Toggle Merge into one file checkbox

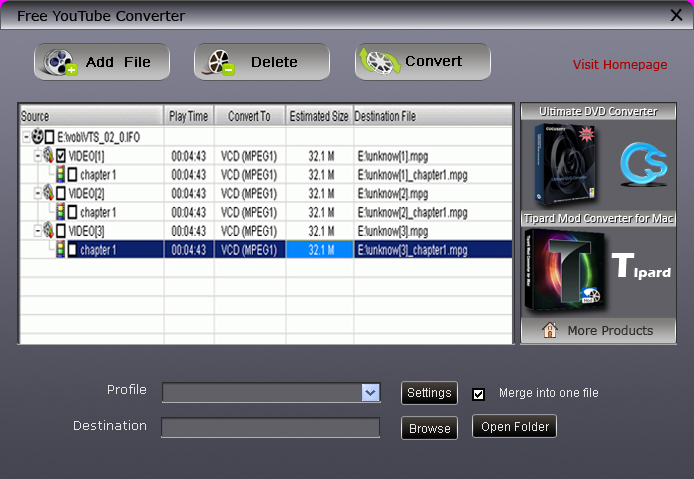(478, 393)
